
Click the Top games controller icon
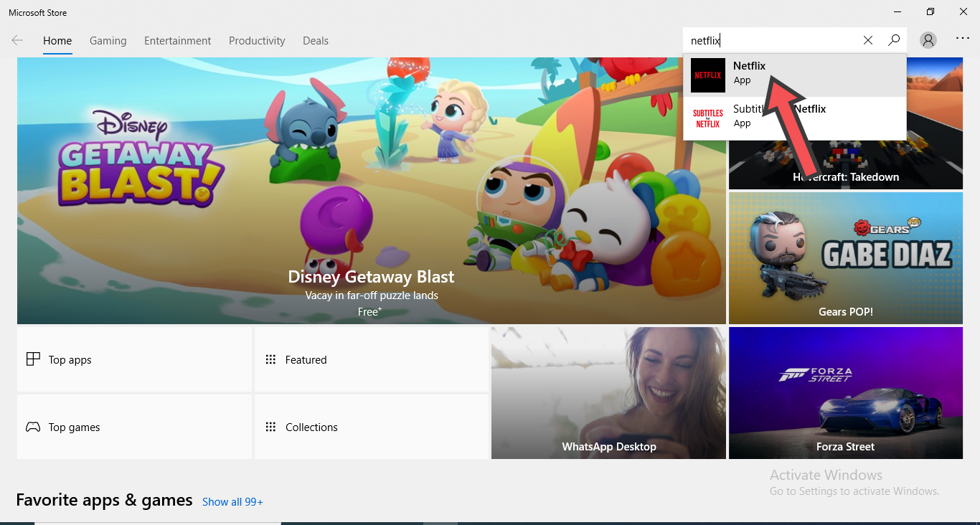coord(33,427)
